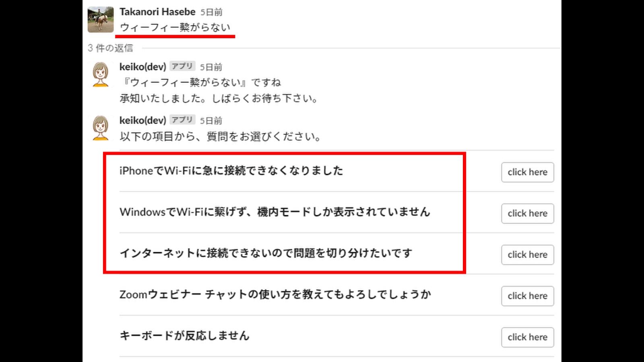Expand the 3 件の返信 thread label

pyautogui.click(x=110, y=48)
